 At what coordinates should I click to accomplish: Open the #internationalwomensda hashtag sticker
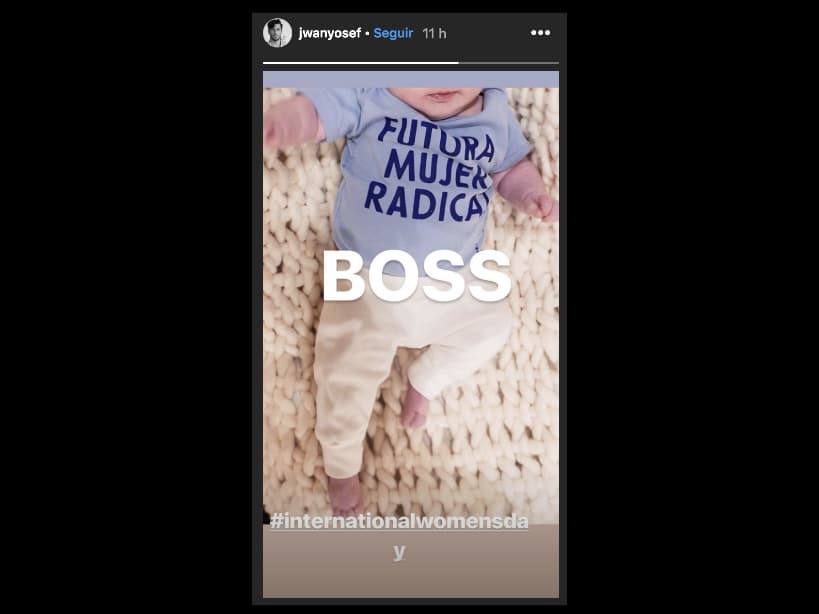pos(398,520)
